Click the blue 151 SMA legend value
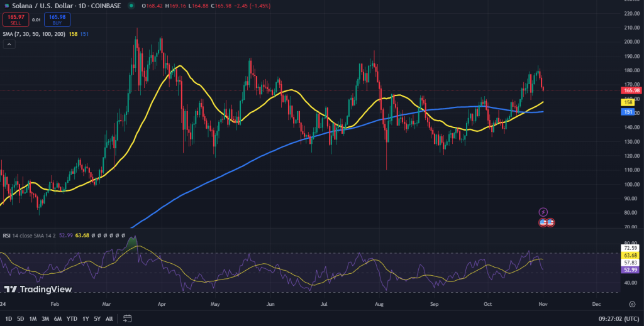Viewport: 644px width, 326px height. (84, 34)
